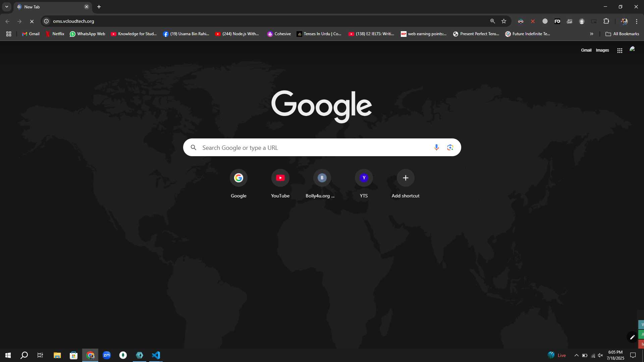Open the Wi-Fi network tray icon
Screen dimensions: 644x362
coord(593,355)
